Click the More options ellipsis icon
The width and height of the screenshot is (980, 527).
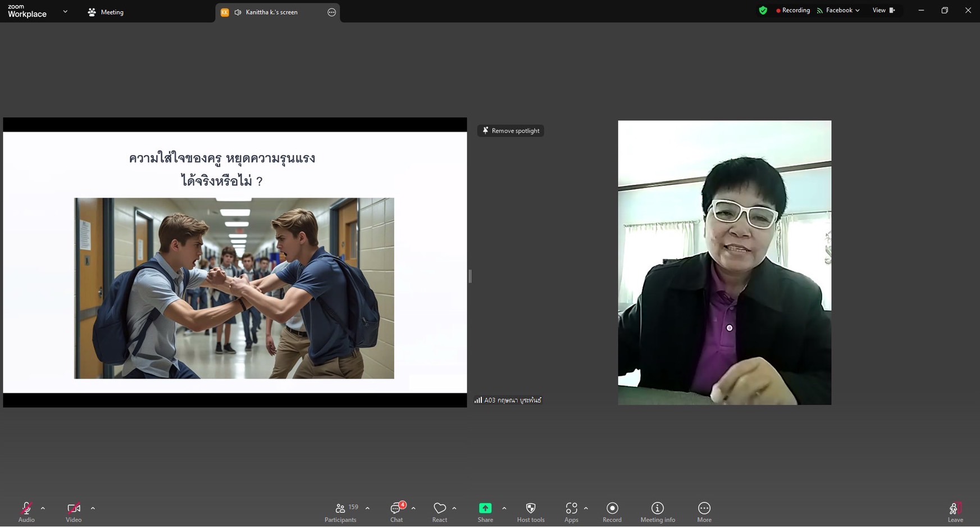[704, 509]
